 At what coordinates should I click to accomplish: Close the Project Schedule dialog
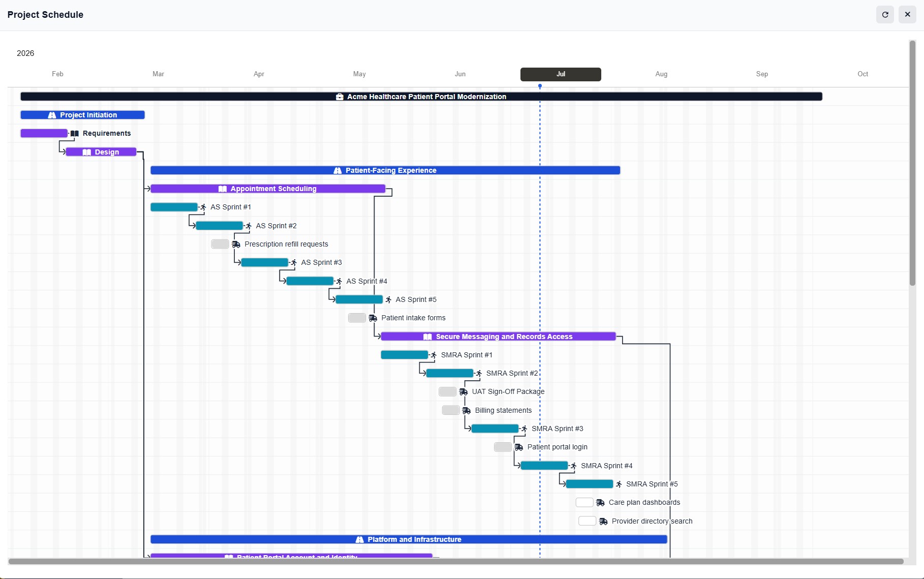click(x=907, y=15)
